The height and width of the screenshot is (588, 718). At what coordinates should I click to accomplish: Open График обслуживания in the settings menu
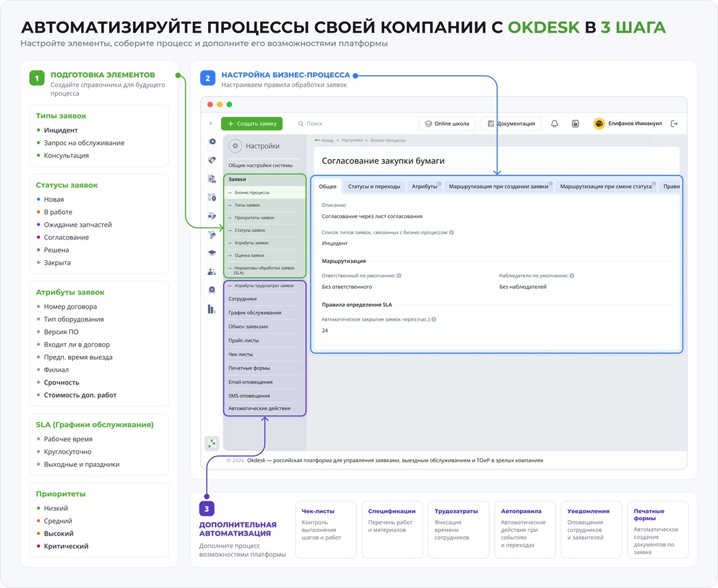coord(265,313)
